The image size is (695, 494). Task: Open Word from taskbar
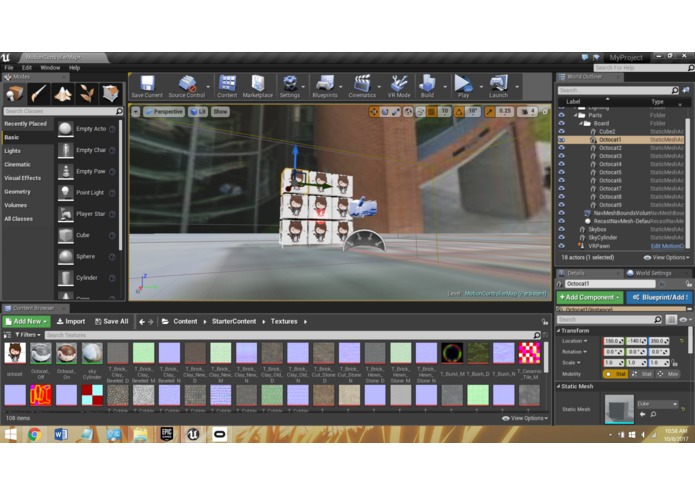(x=61, y=434)
